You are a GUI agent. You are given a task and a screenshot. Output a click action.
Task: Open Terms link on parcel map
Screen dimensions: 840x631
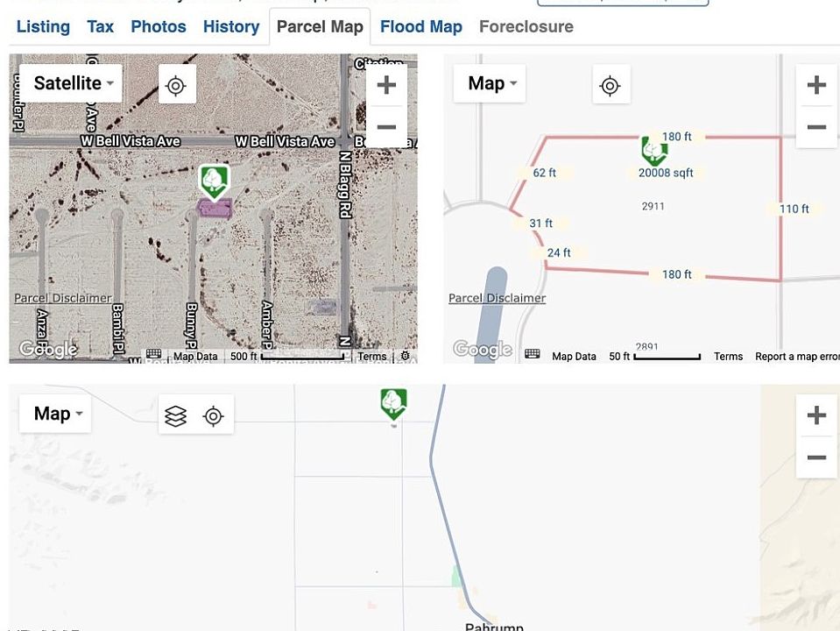pyautogui.click(x=728, y=356)
